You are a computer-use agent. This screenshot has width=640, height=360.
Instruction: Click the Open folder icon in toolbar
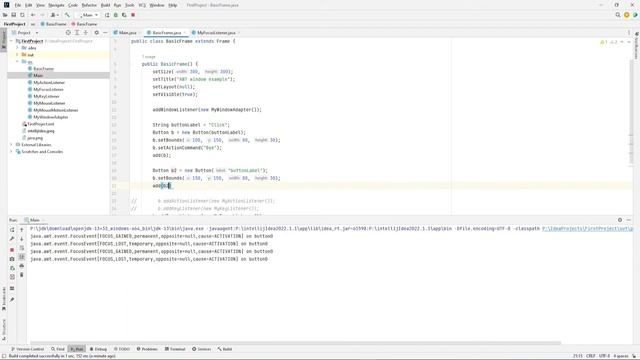tap(5, 15)
